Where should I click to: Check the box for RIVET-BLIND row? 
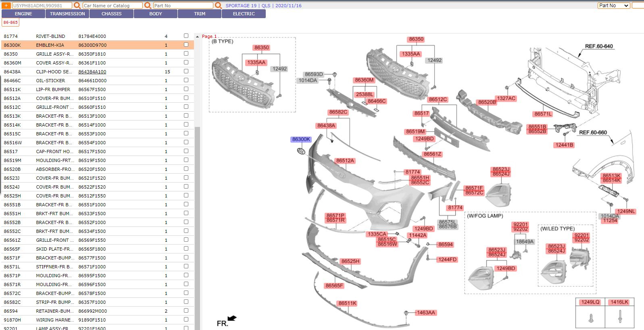click(x=186, y=36)
